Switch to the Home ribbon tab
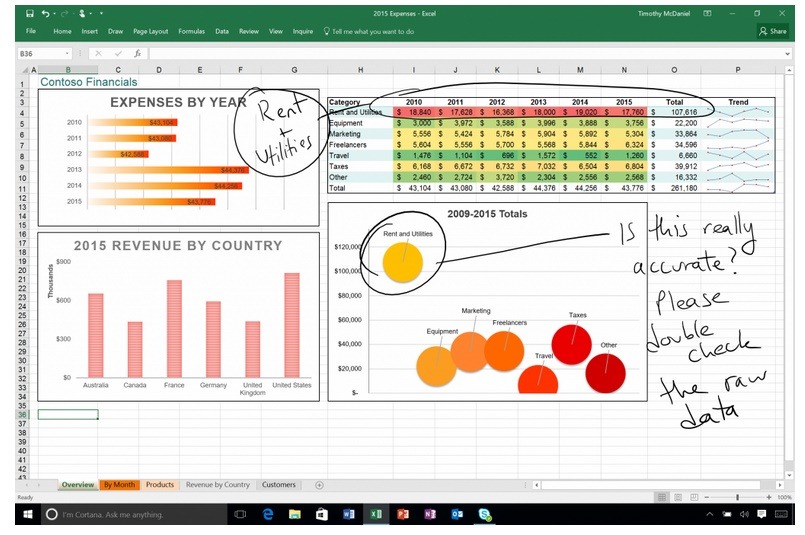This screenshot has width=805, height=535. click(x=62, y=31)
